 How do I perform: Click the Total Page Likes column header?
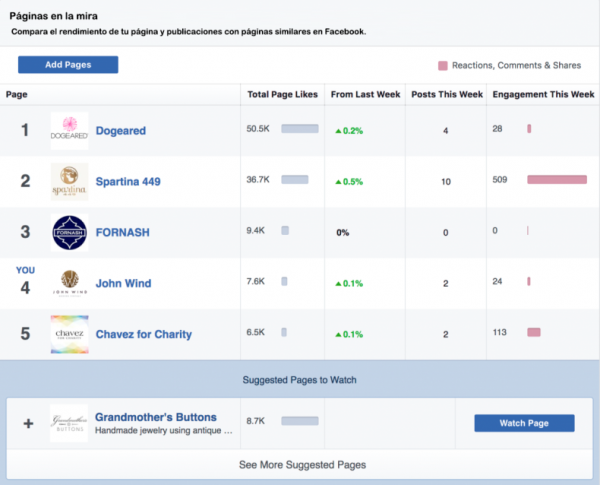coord(283,94)
